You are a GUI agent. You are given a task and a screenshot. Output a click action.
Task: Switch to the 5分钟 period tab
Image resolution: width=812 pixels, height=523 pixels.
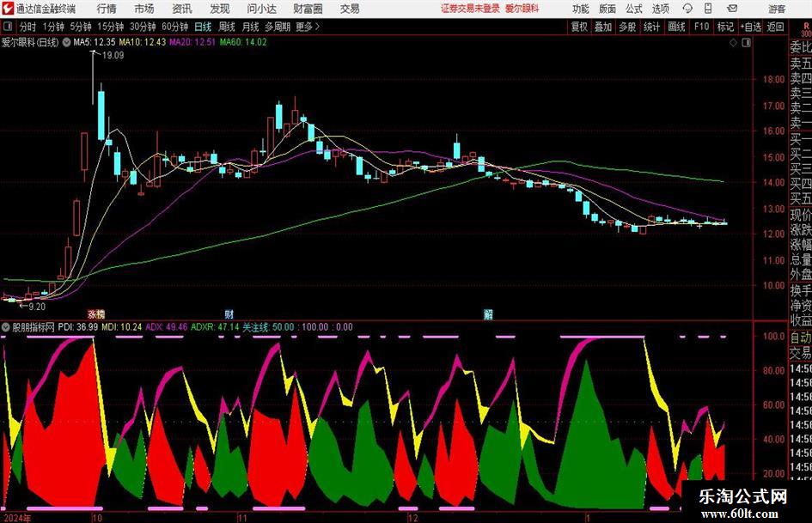pos(80,27)
